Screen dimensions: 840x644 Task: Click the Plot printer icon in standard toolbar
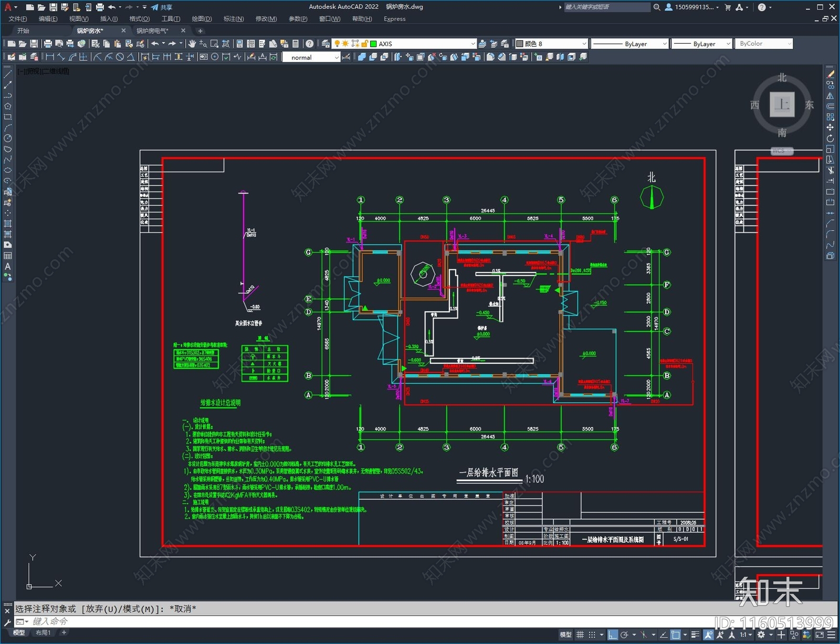point(48,44)
